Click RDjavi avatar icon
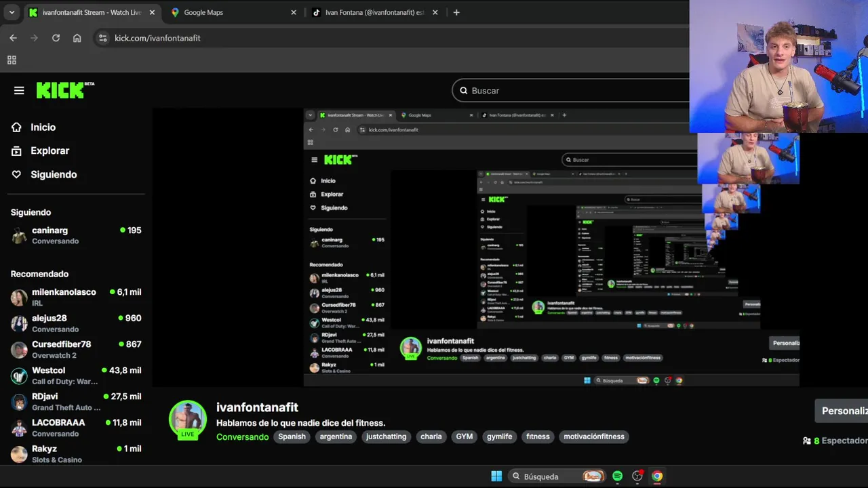 tap(19, 402)
